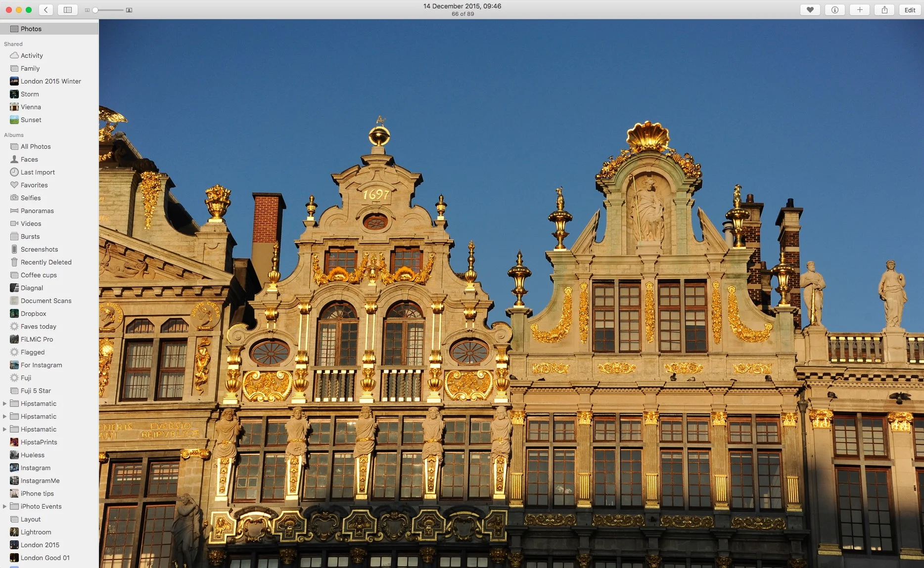924x568 pixels.
Task: Toggle the sidebar view button
Action: (67, 9)
